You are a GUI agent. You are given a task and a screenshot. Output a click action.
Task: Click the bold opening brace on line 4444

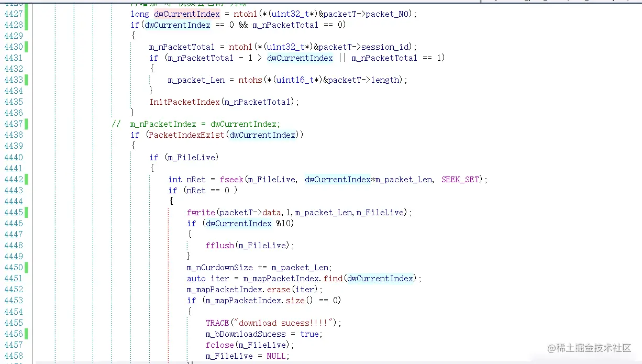(171, 201)
